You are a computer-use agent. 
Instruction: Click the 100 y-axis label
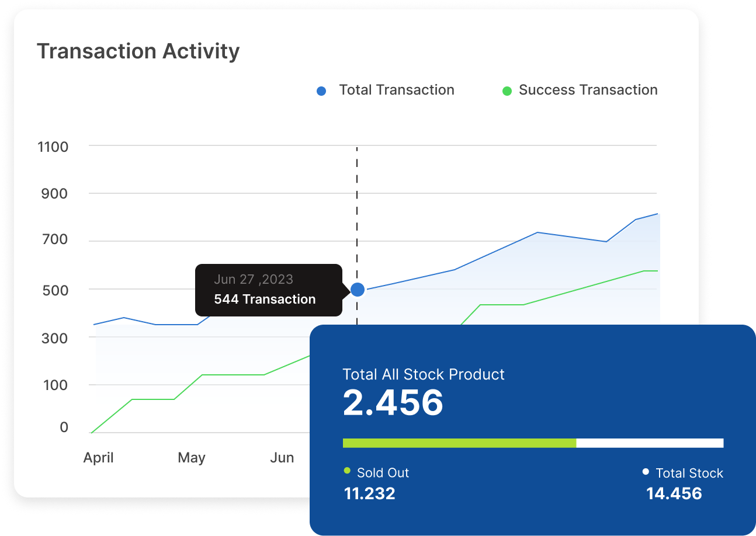coord(54,385)
